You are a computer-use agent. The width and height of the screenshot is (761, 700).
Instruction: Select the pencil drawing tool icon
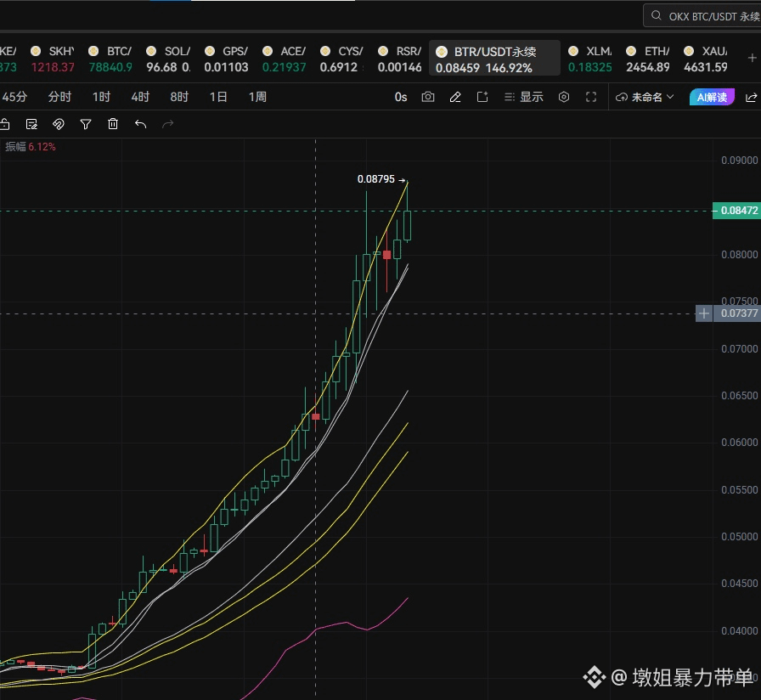coord(455,97)
